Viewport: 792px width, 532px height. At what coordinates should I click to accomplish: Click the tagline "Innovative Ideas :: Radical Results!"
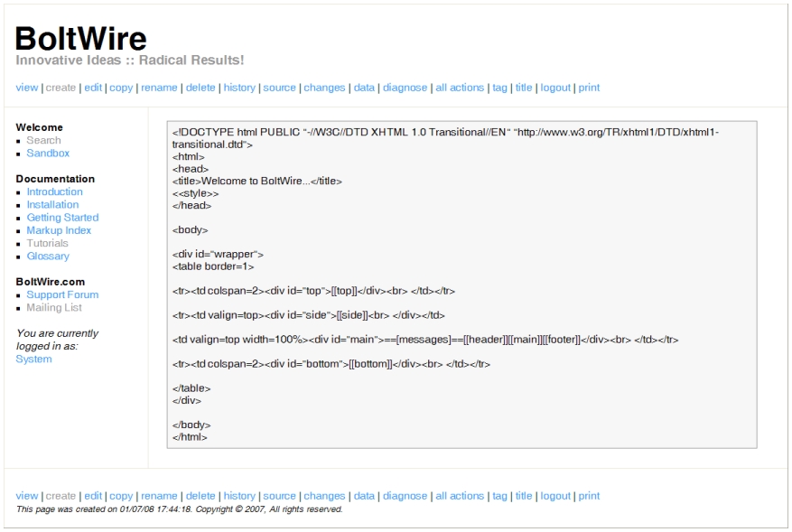coord(130,61)
